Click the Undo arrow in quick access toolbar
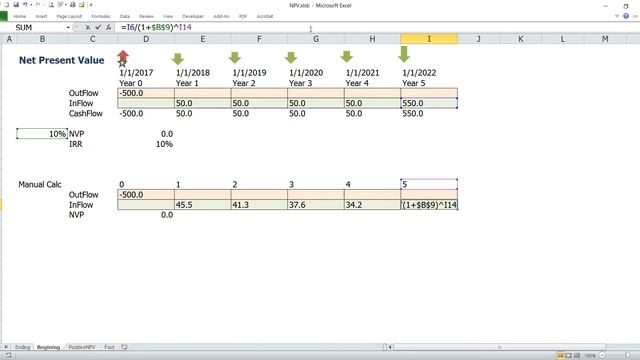640x360 pixels. (x=25, y=5)
